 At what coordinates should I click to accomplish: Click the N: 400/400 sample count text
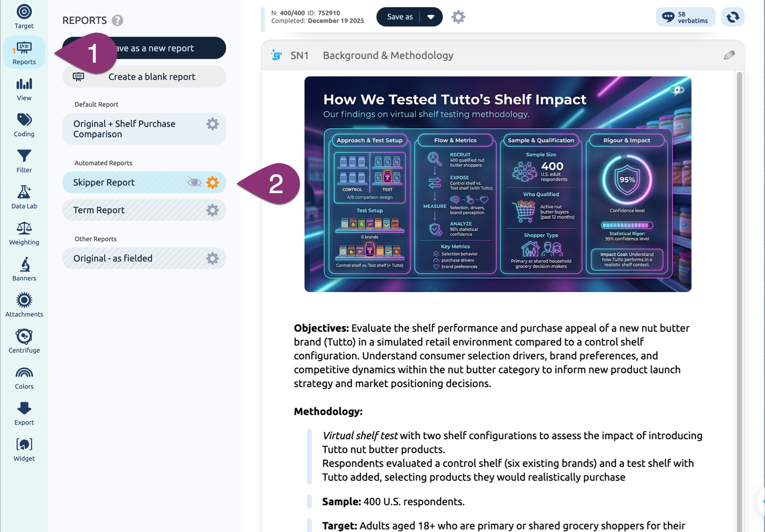pos(288,13)
